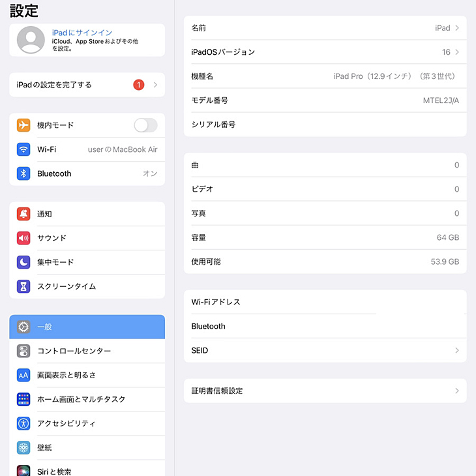Select 集中モード moon icon
Image resolution: width=476 pixels, height=476 pixels.
tap(23, 262)
